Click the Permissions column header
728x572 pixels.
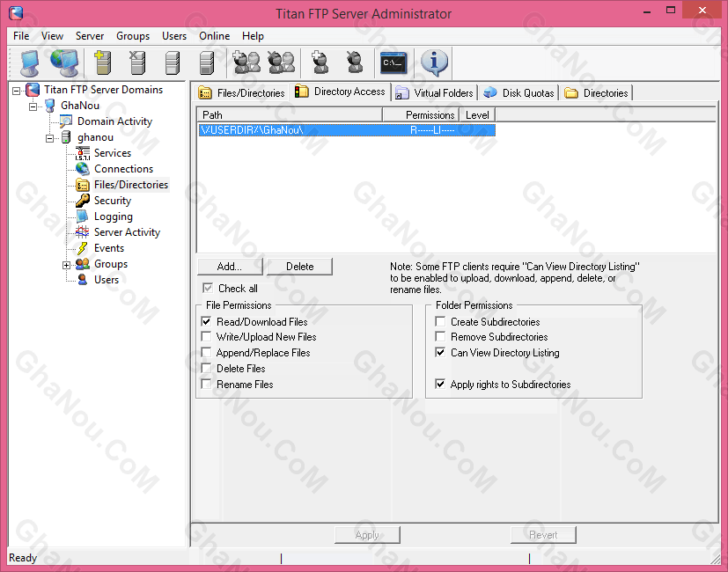421,114
